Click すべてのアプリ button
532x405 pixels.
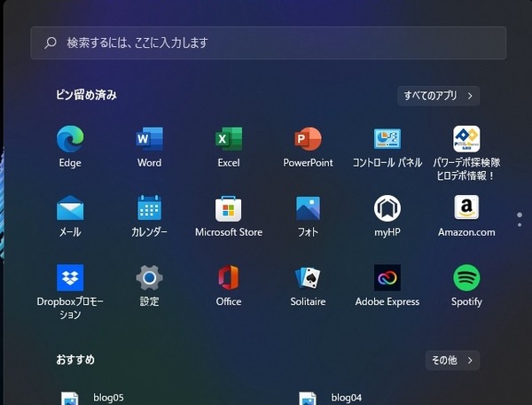coord(438,96)
